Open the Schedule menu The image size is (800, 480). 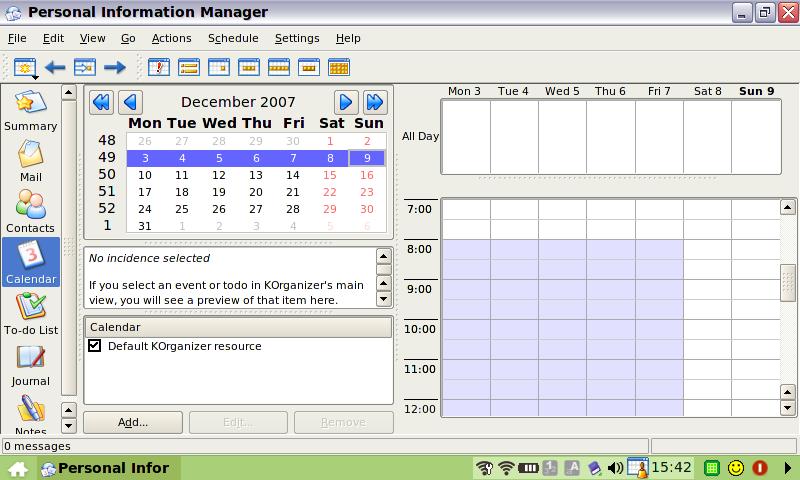point(233,38)
